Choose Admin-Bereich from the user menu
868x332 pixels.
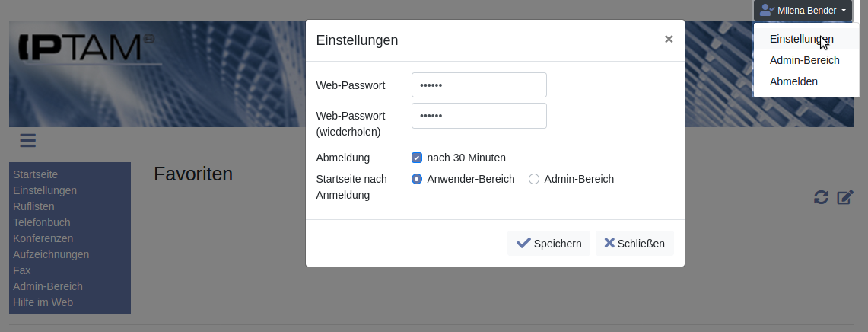[x=804, y=60]
